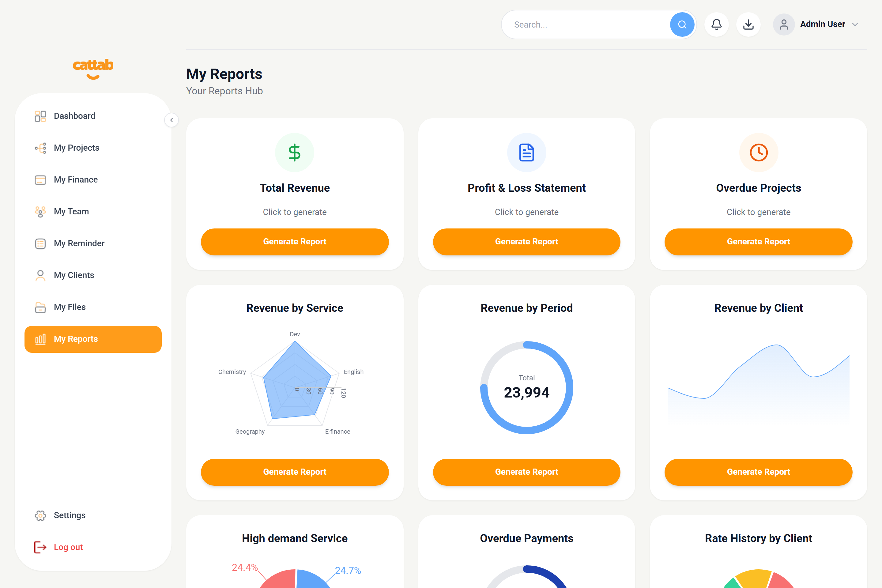Image resolution: width=882 pixels, height=588 pixels.
Task: Click the Revenue by Period progress ring
Action: pyautogui.click(x=526, y=388)
